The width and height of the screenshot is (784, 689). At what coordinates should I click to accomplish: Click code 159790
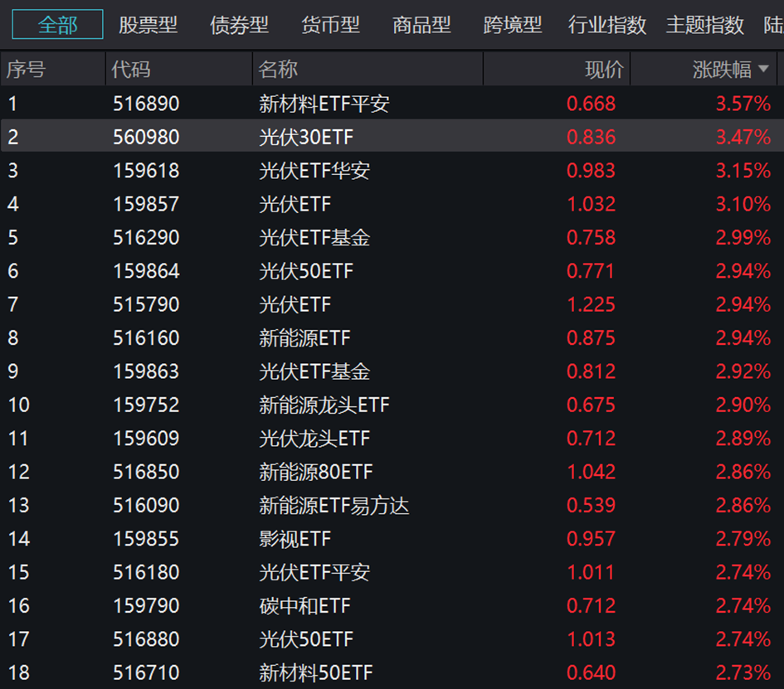coord(146,606)
